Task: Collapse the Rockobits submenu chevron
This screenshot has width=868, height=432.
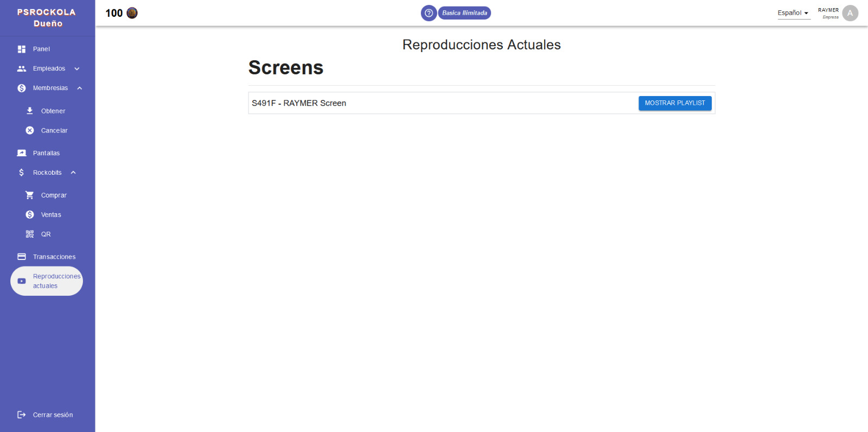Action: point(73,173)
